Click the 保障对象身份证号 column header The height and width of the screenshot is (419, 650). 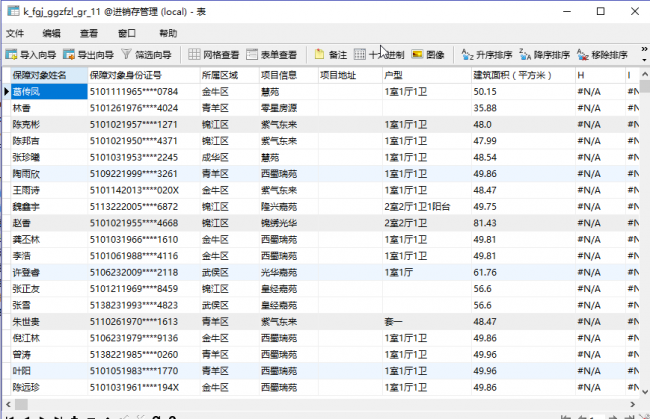[x=143, y=75]
